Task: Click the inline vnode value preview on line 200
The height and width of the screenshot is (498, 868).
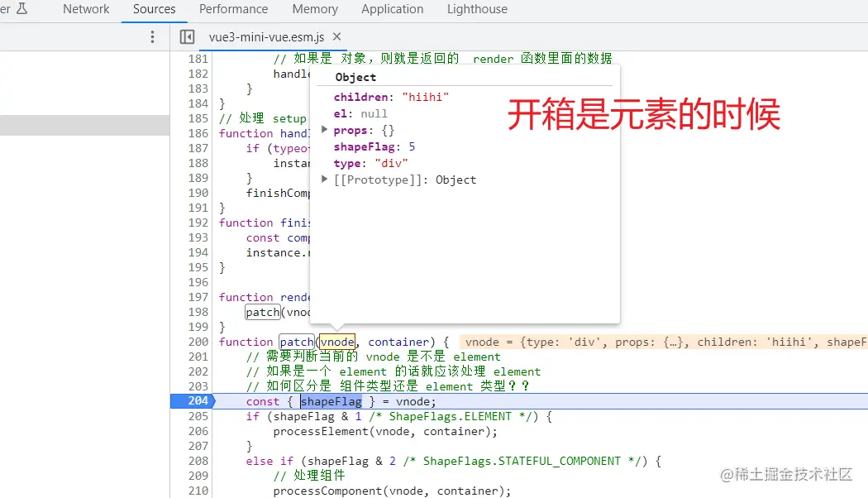Action: point(664,342)
